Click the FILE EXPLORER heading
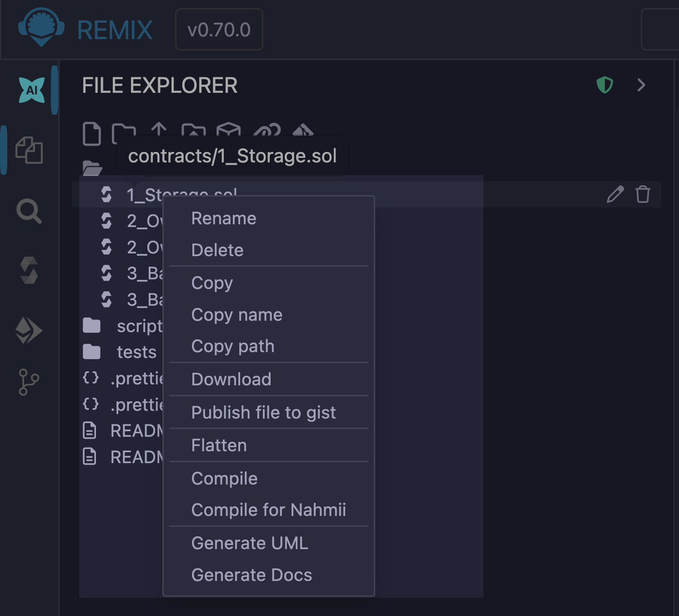The height and width of the screenshot is (616, 679). (x=160, y=85)
